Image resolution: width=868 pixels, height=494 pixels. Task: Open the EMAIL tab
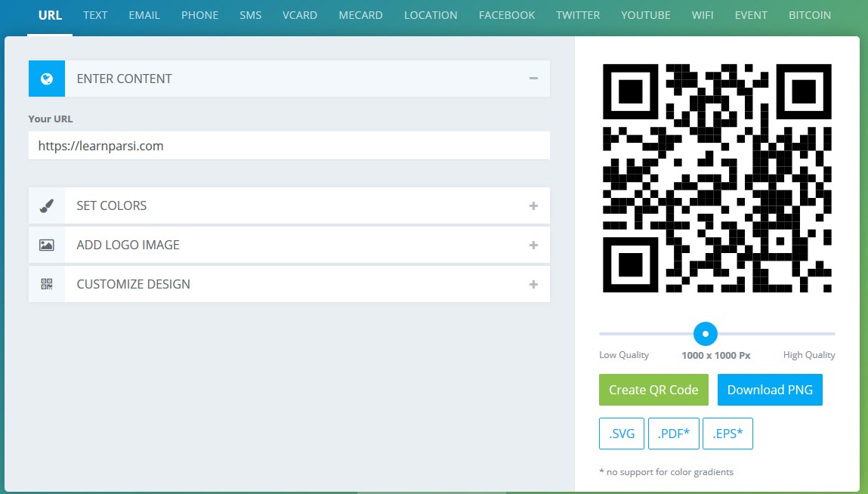144,16
